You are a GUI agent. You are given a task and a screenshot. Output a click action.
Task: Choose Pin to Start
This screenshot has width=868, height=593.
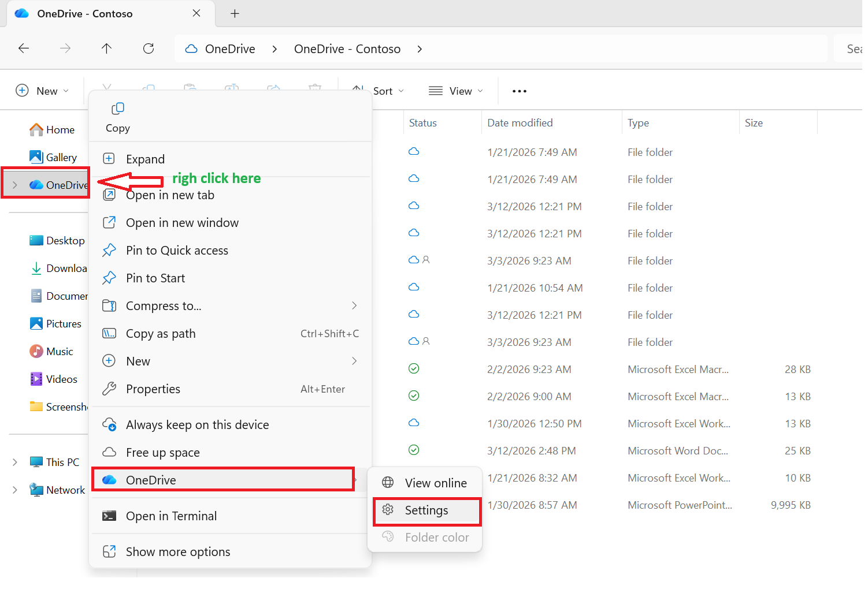(230, 278)
